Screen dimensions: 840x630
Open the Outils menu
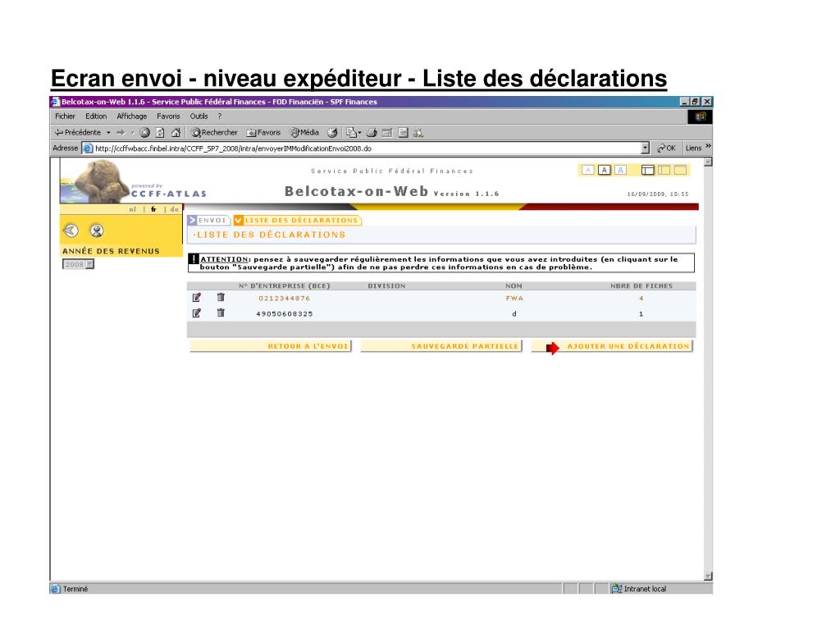199,116
